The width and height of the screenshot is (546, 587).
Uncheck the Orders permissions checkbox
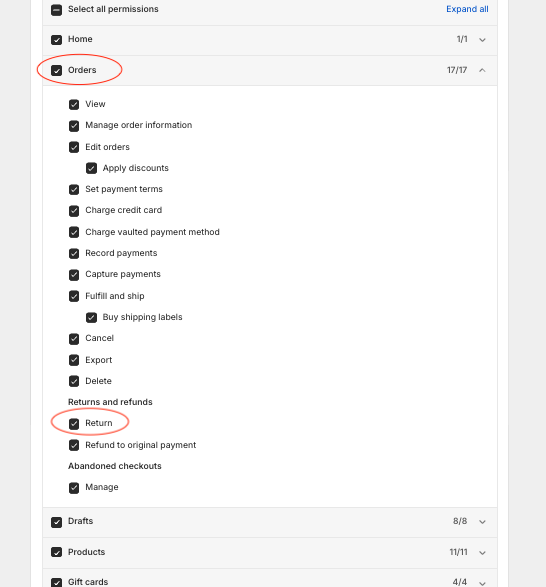57,70
